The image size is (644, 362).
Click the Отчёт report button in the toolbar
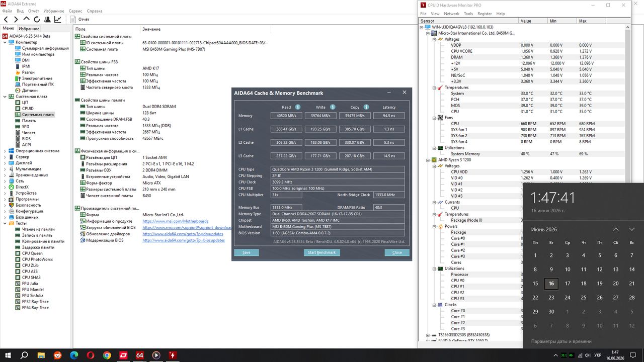[80, 19]
